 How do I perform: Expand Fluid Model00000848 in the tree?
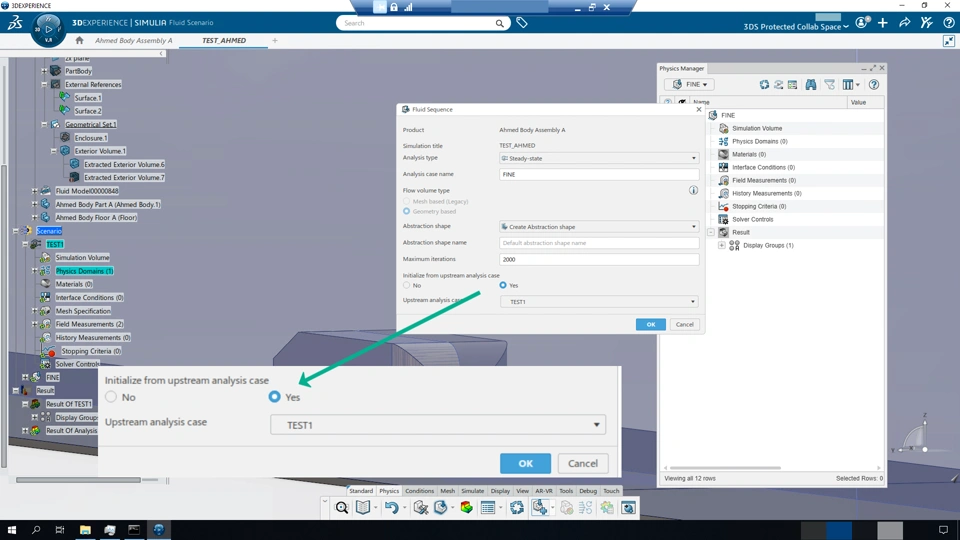click(x=35, y=191)
